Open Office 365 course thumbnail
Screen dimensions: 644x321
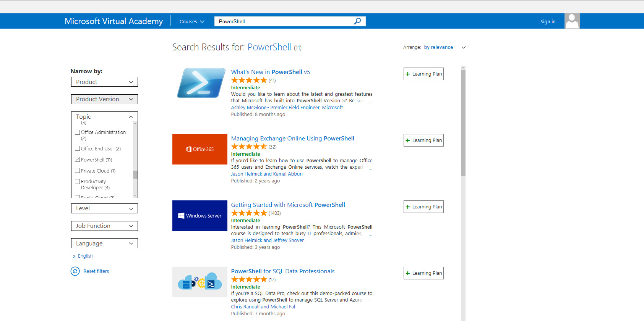click(200, 149)
